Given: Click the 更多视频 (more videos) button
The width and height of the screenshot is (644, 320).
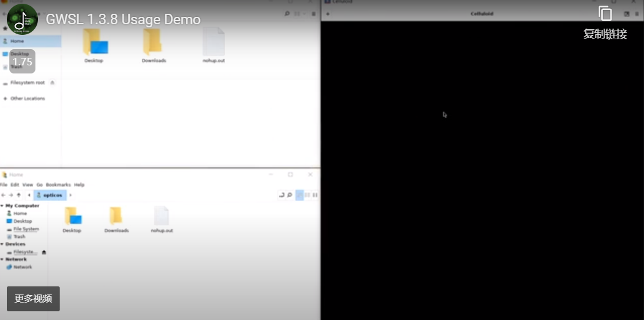Looking at the screenshot, I should tap(33, 299).
